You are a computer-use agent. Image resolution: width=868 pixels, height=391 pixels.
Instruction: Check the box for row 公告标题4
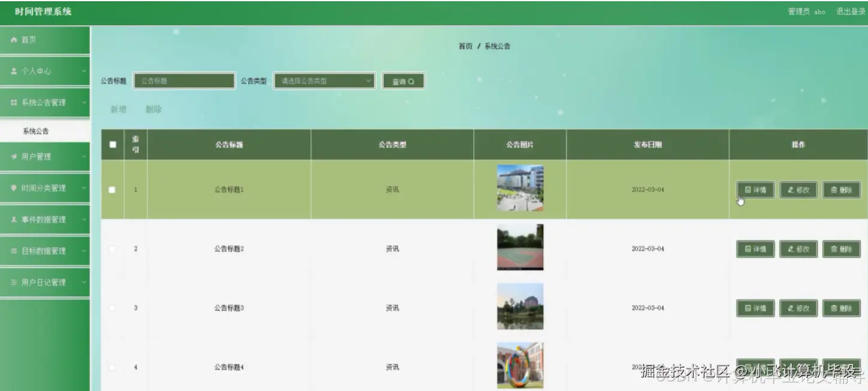tap(112, 367)
